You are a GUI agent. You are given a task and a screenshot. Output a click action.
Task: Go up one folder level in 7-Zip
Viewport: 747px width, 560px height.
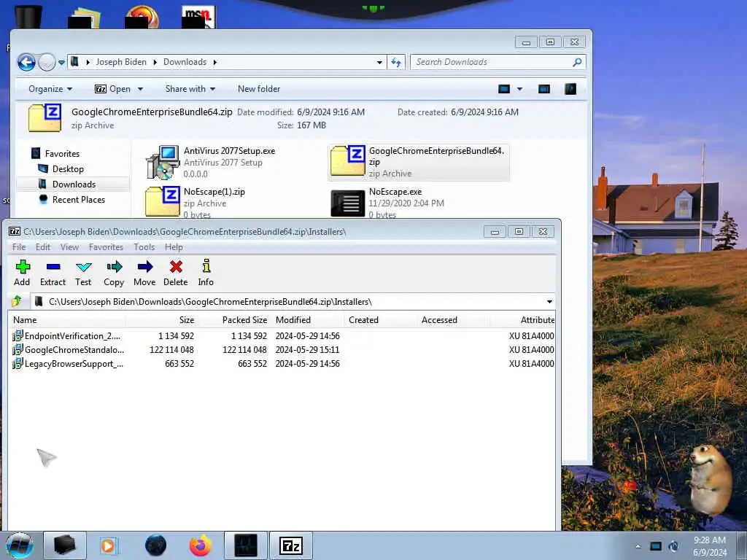[18, 301]
